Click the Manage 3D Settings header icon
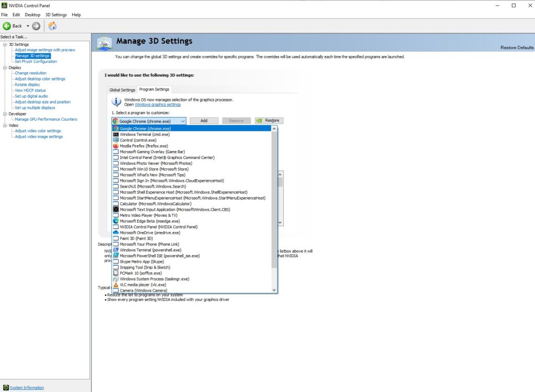Screen dimensions: 535x392 click(104, 43)
